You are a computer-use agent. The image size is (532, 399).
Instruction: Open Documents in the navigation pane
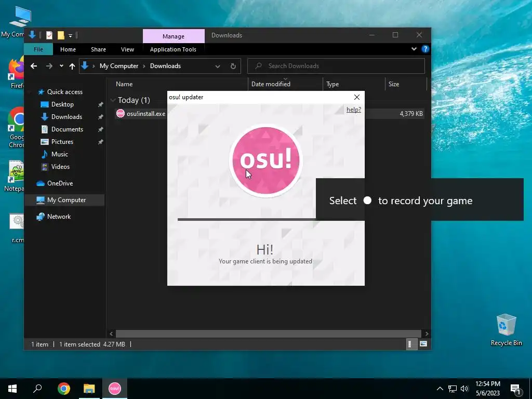tap(67, 129)
